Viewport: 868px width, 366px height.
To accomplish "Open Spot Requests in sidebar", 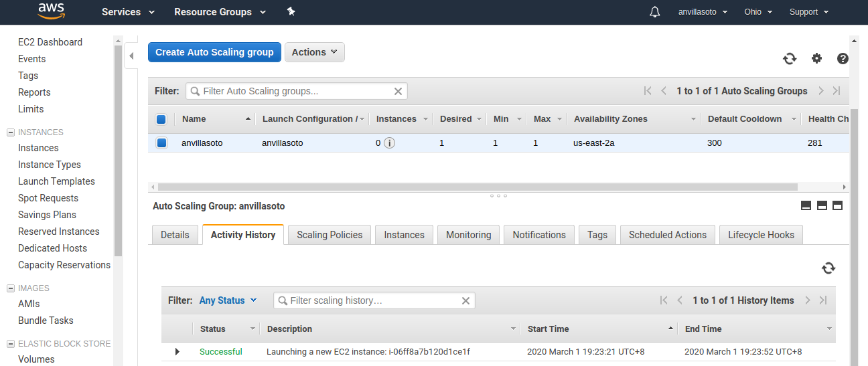I will point(48,198).
